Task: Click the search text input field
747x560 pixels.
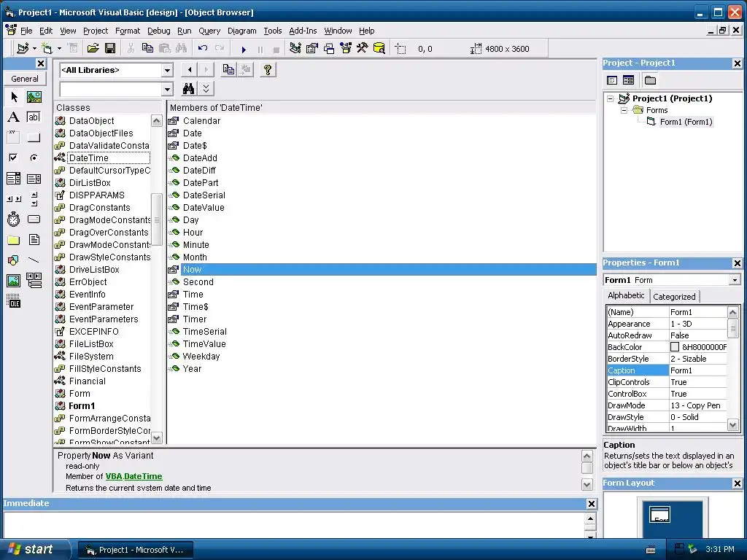Action: pos(111,89)
